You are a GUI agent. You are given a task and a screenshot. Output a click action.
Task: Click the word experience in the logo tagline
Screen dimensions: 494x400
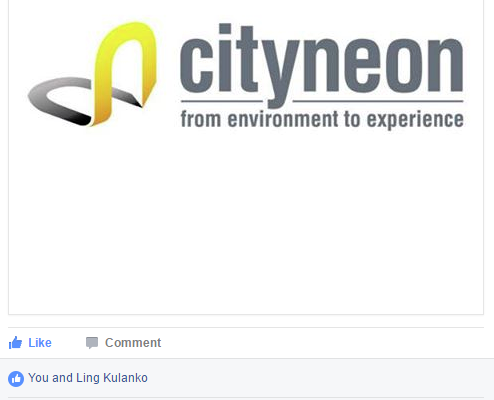pyautogui.click(x=415, y=120)
